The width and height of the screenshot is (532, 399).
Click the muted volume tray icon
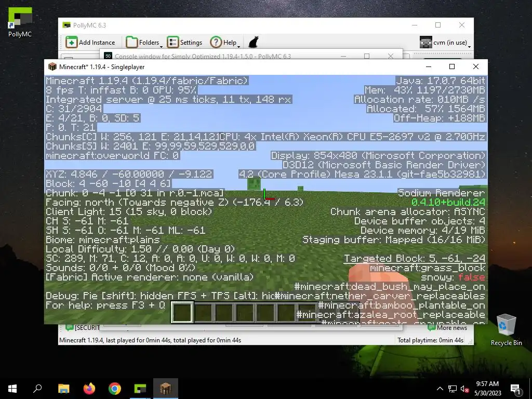pyautogui.click(x=465, y=389)
